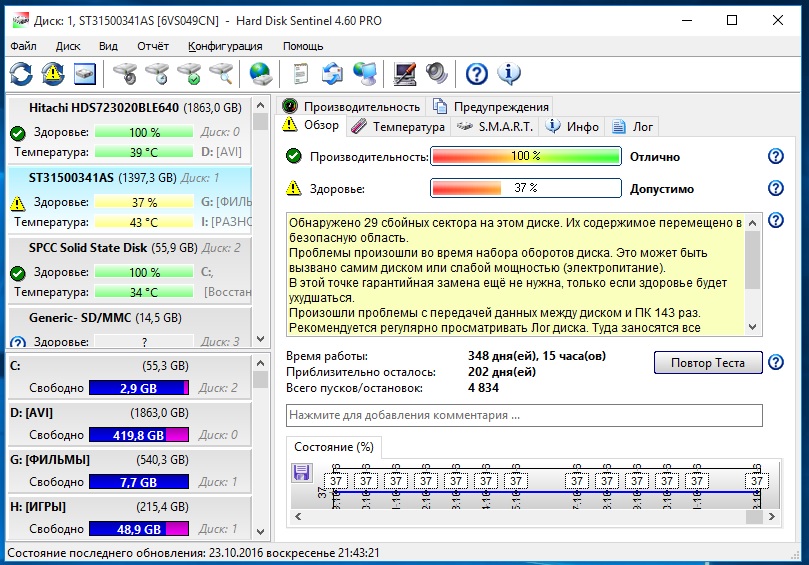This screenshot has width=809, height=565.
Task: Click the disk with clock icon
Action: coord(157,74)
